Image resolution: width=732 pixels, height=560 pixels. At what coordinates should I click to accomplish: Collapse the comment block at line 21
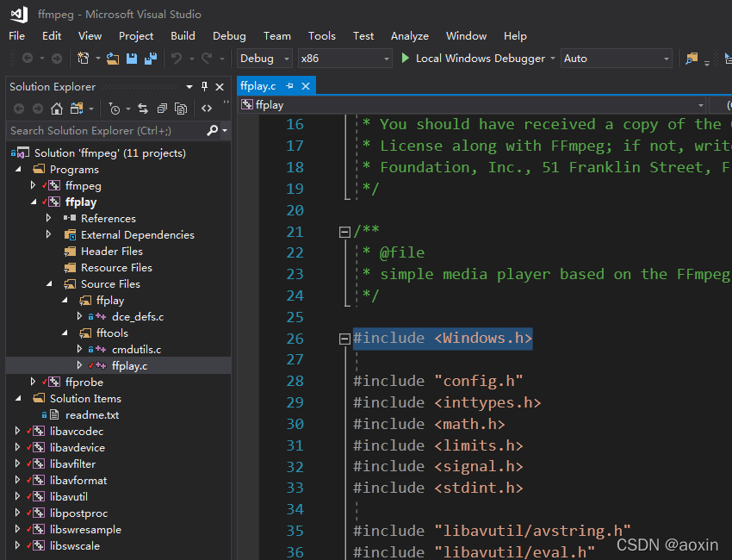(x=344, y=232)
